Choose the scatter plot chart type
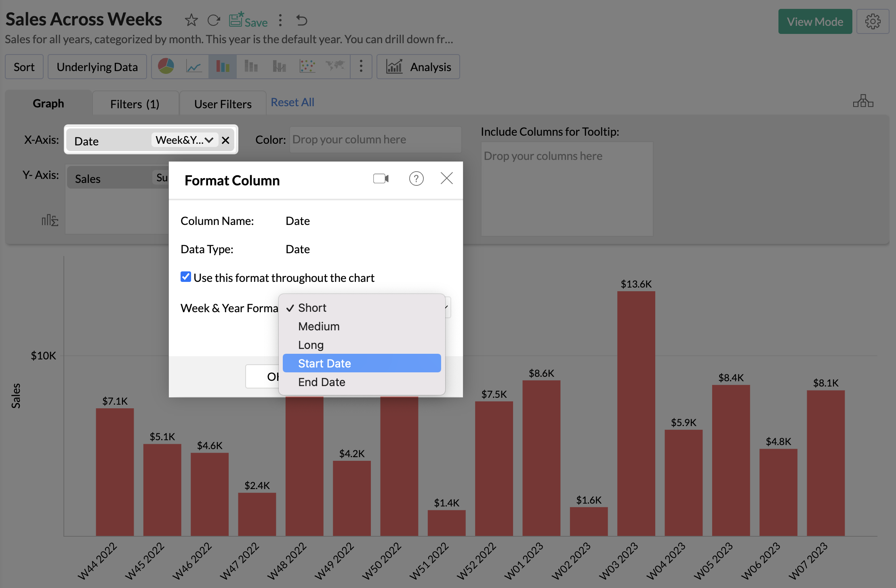This screenshot has height=588, width=896. 307,66
